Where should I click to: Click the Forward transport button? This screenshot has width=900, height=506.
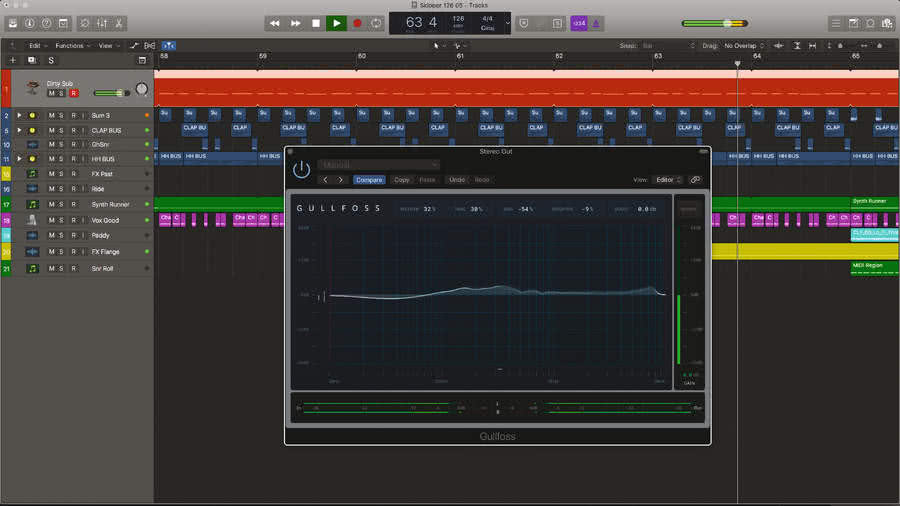pos(295,24)
